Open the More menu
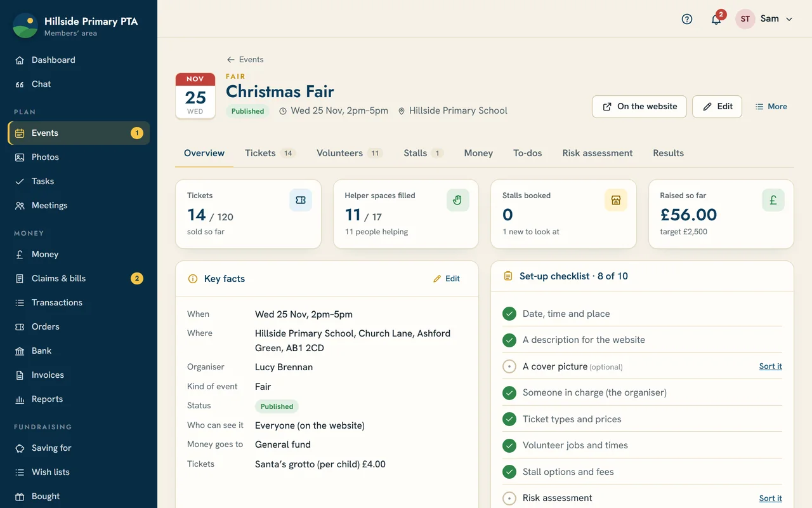812x508 pixels. click(771, 107)
